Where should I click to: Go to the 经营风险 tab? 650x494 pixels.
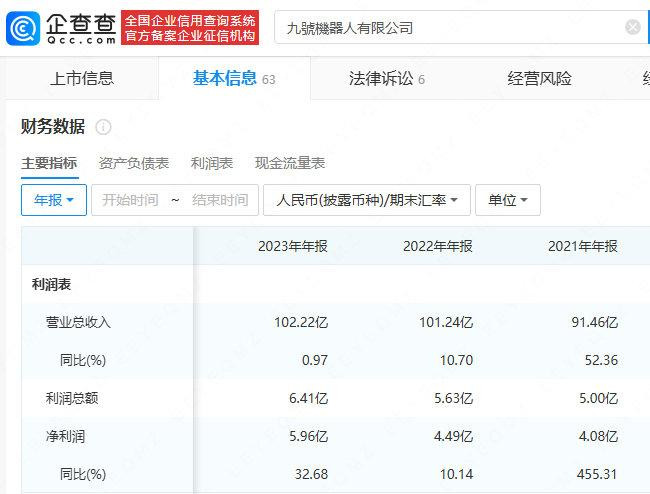click(x=539, y=79)
